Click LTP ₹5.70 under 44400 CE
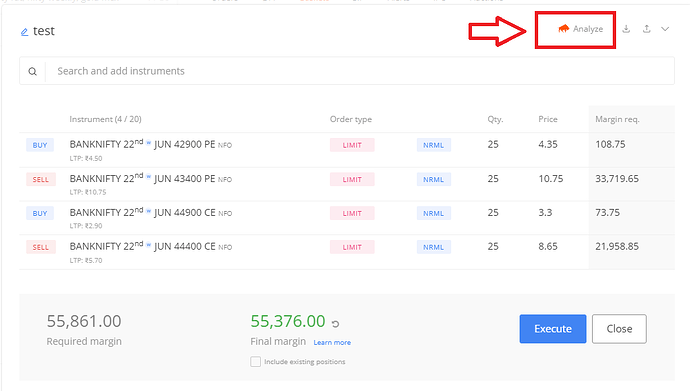The width and height of the screenshot is (690, 391). pyautogui.click(x=86, y=260)
